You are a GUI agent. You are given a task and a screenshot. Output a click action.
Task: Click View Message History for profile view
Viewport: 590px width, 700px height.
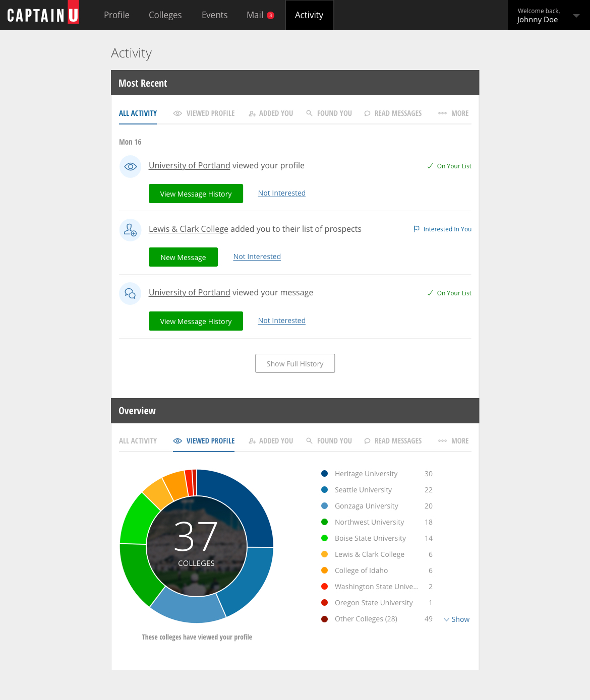click(196, 194)
